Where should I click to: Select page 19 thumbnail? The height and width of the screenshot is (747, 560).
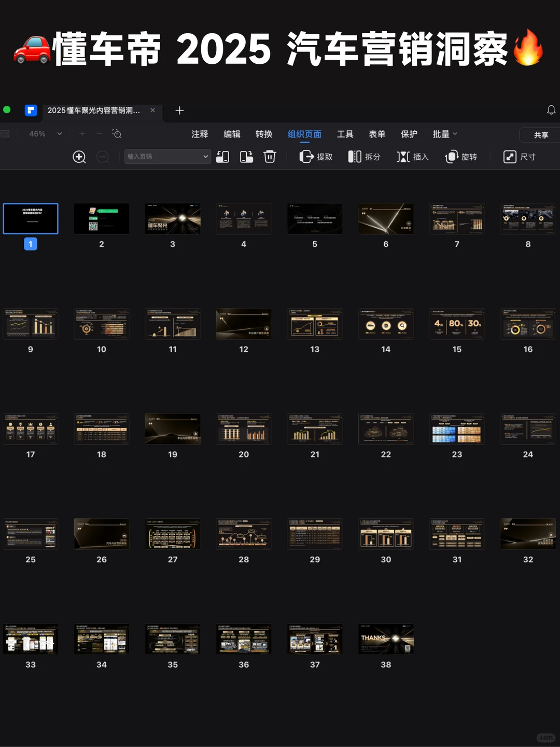173,428
